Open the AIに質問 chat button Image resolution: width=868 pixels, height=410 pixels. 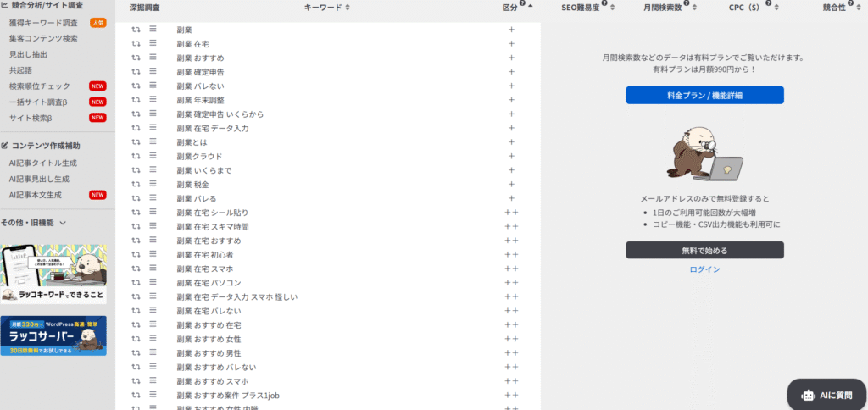tap(827, 395)
